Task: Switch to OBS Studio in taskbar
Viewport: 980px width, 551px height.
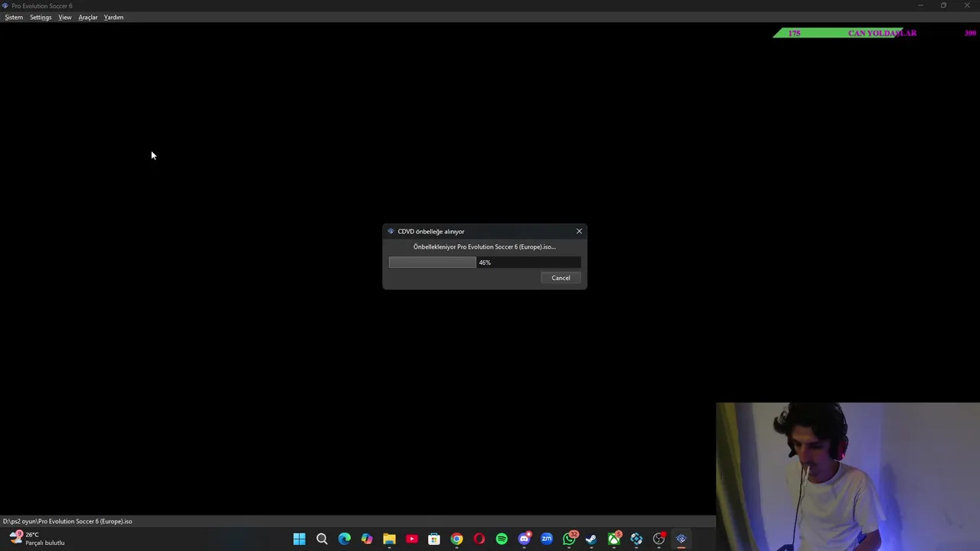Action: click(x=658, y=539)
